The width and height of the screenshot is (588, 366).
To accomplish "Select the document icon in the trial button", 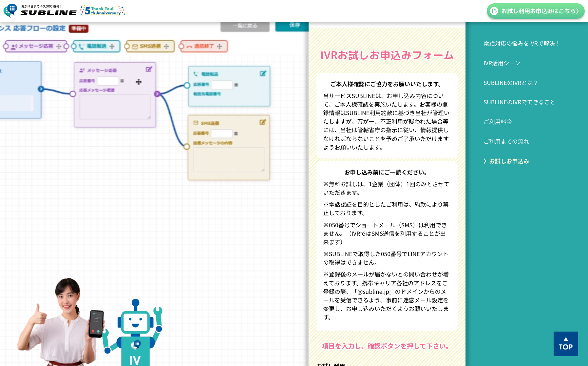I will tap(494, 11).
